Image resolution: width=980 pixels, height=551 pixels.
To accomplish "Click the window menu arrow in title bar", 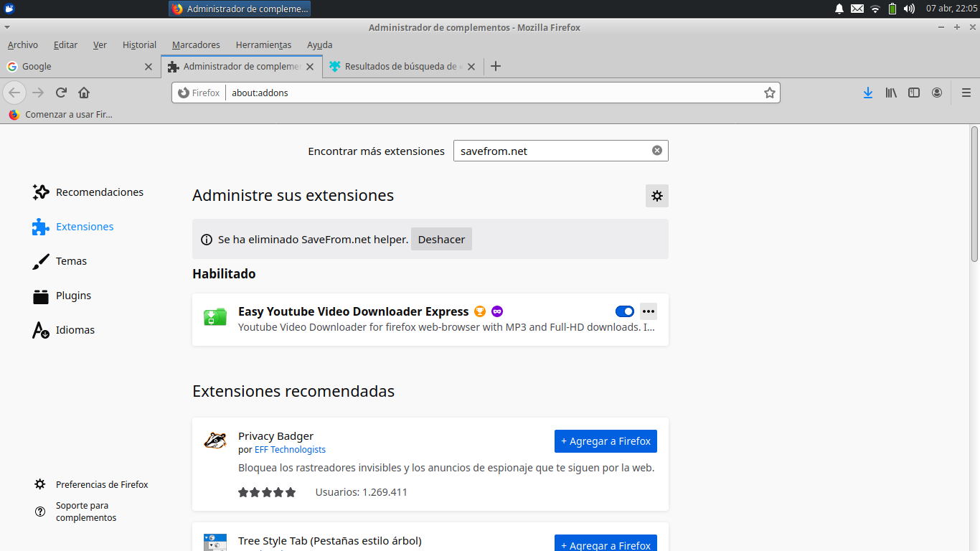I will (x=6, y=27).
